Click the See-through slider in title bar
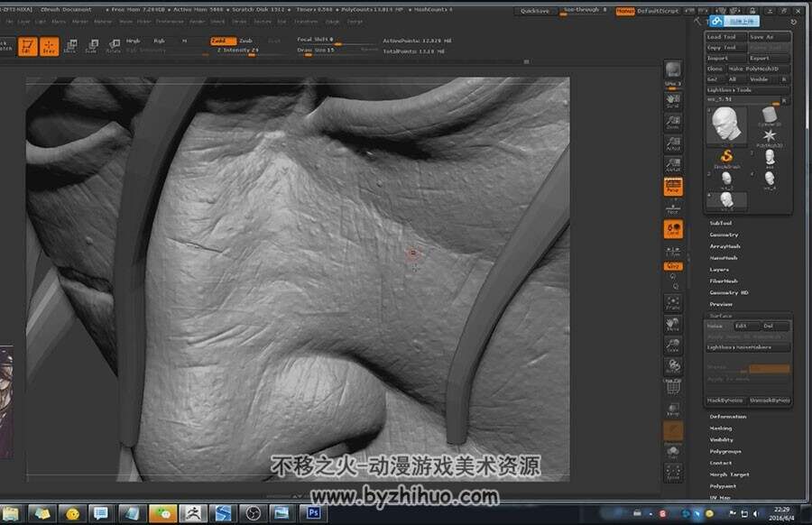This screenshot has width=812, height=525. click(x=586, y=10)
